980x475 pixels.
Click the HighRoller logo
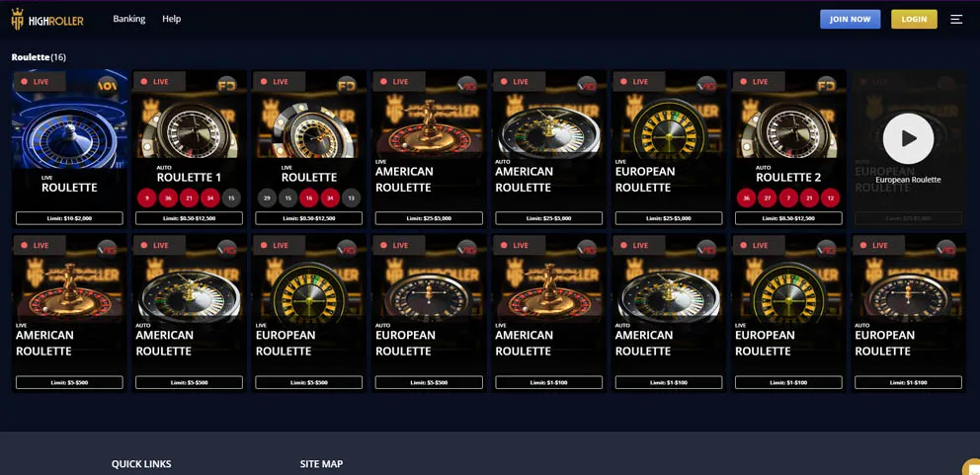coord(46,20)
